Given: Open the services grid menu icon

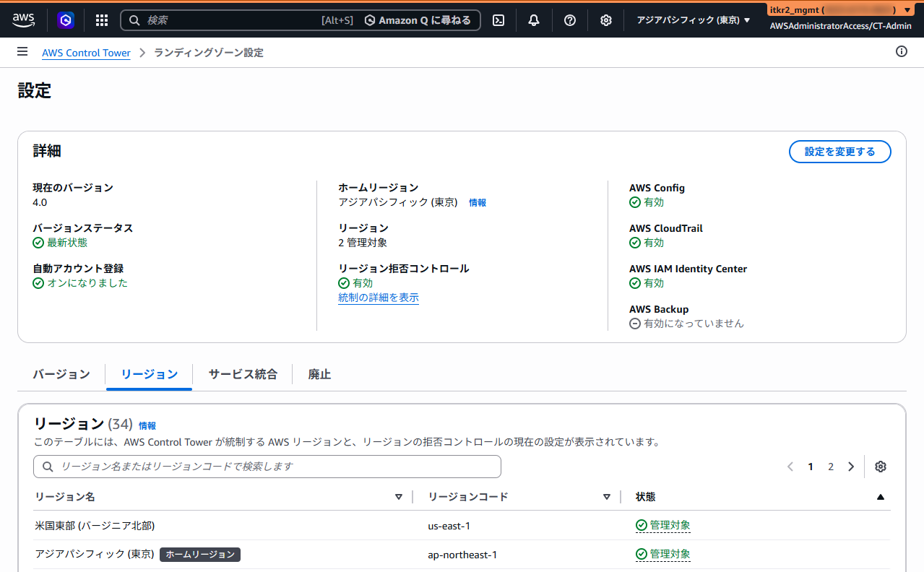Looking at the screenshot, I should coord(102,20).
